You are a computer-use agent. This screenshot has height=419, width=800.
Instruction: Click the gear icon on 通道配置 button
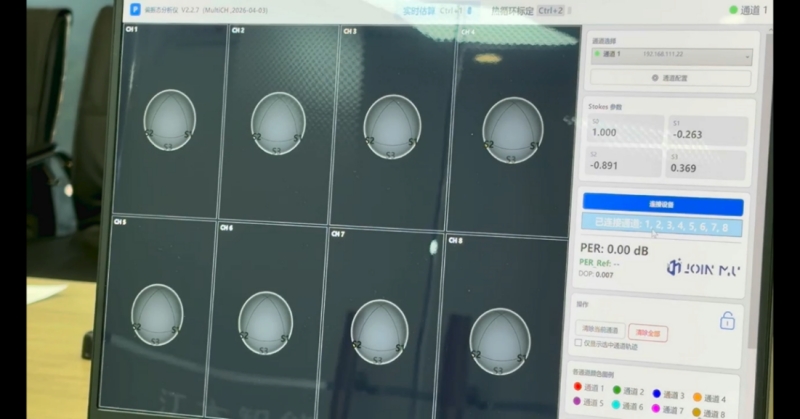(x=655, y=78)
